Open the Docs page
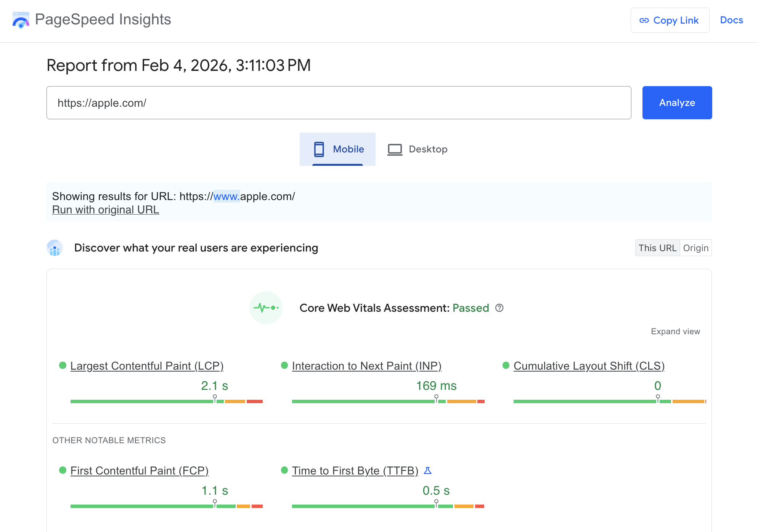758x532 pixels. point(731,20)
